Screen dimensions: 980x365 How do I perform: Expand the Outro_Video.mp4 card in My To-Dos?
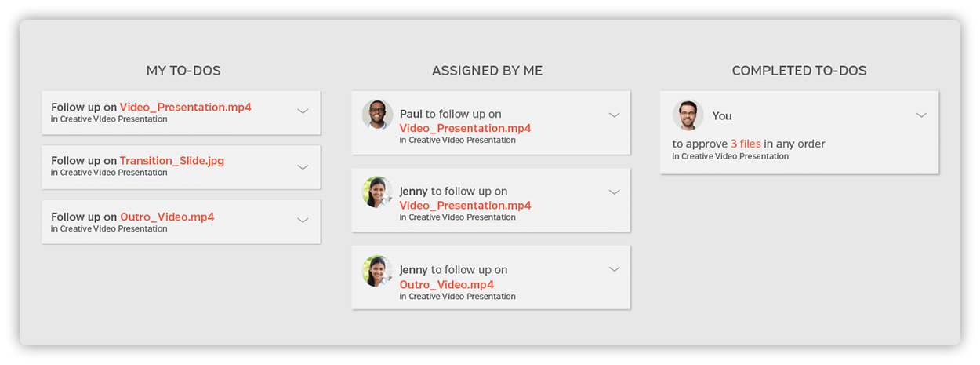[x=303, y=221]
